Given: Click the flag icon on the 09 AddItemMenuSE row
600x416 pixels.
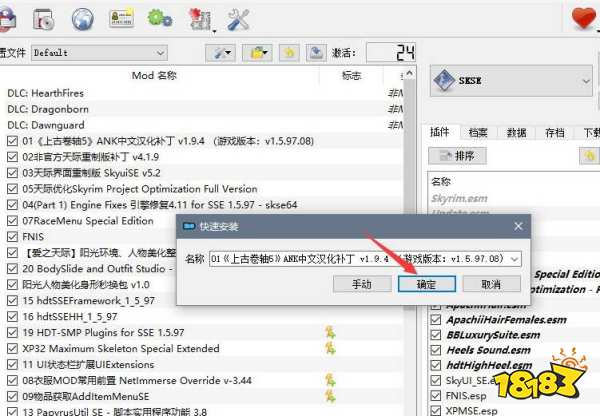Looking at the screenshot, I should pyautogui.click(x=330, y=396).
